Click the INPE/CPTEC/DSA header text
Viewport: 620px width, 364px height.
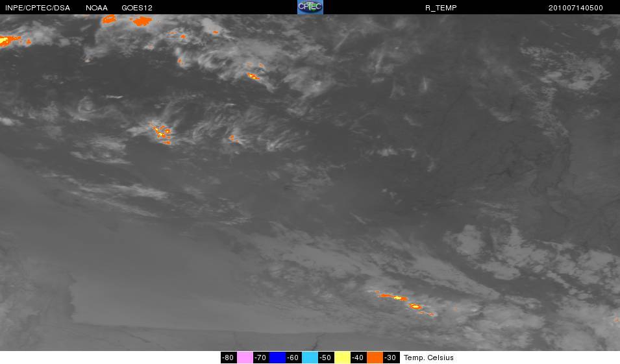tap(38, 8)
